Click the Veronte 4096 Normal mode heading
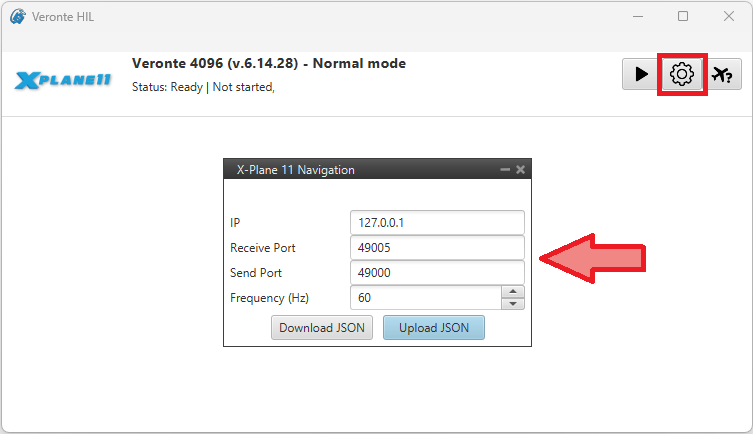 (x=269, y=63)
